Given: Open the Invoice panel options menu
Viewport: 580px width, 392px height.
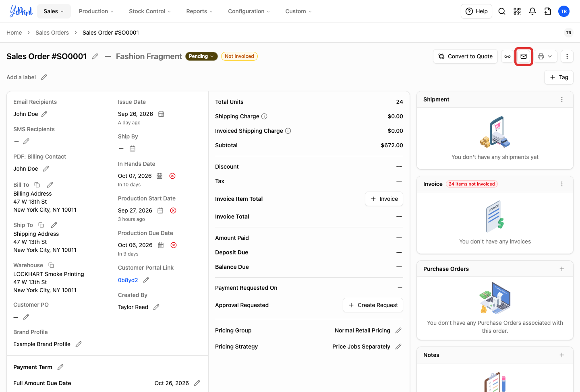Looking at the screenshot, I should 562,184.
